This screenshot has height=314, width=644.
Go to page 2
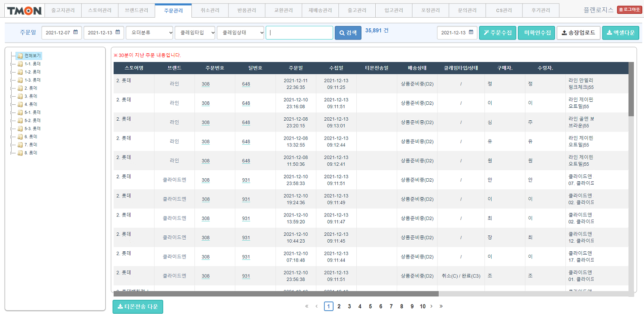(x=339, y=306)
